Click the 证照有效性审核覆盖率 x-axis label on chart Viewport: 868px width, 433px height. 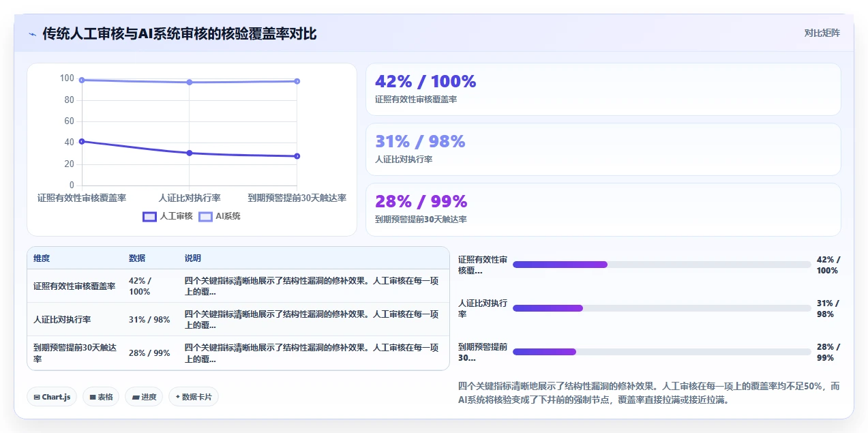click(x=82, y=198)
